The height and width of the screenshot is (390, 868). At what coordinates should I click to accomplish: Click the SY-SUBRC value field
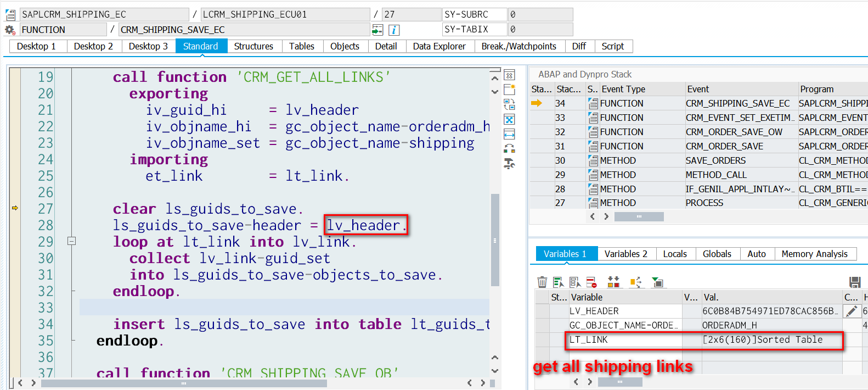tap(540, 14)
